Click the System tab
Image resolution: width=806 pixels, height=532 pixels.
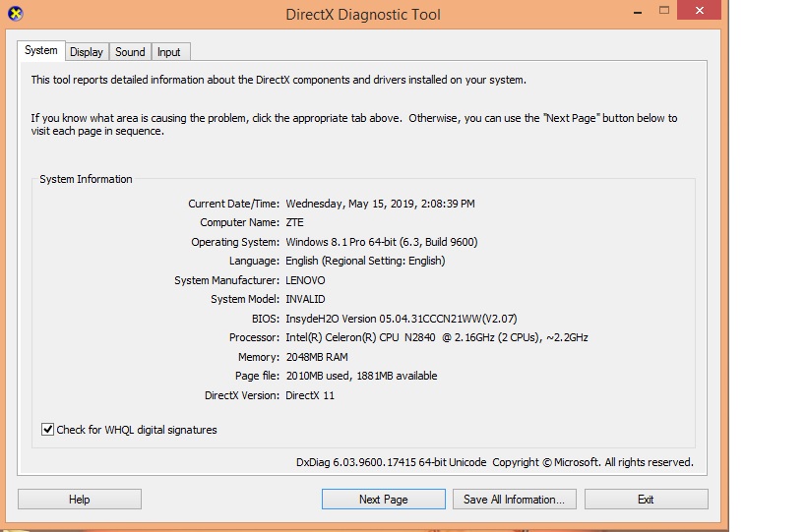click(x=41, y=51)
